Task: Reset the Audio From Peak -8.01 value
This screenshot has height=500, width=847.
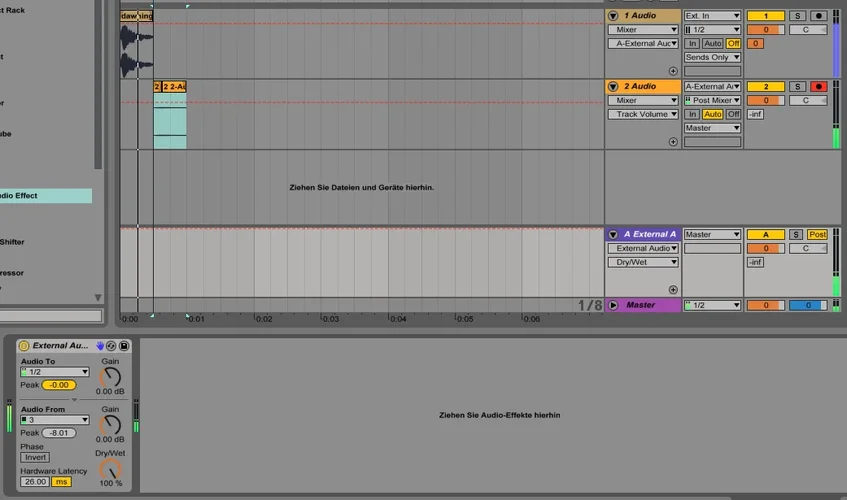Action: (59, 433)
